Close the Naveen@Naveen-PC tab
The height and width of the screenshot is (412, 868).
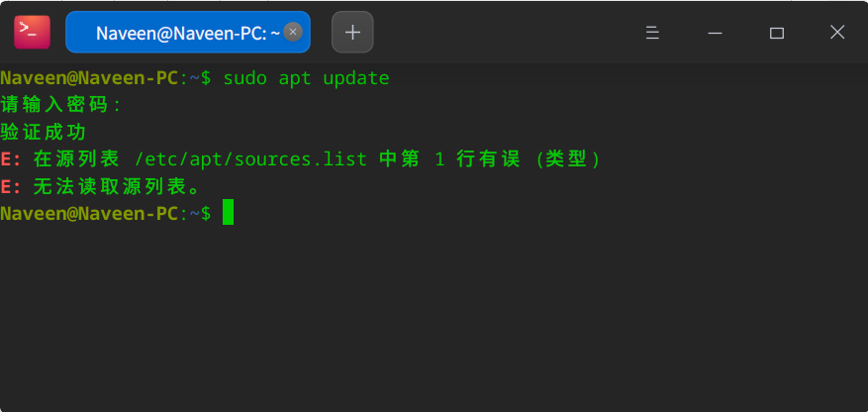pos(293,32)
